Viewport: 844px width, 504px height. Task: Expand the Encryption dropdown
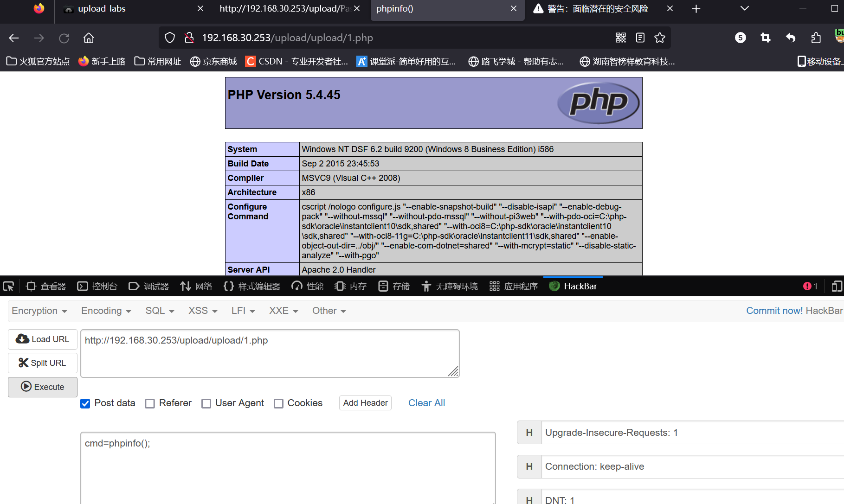39,311
